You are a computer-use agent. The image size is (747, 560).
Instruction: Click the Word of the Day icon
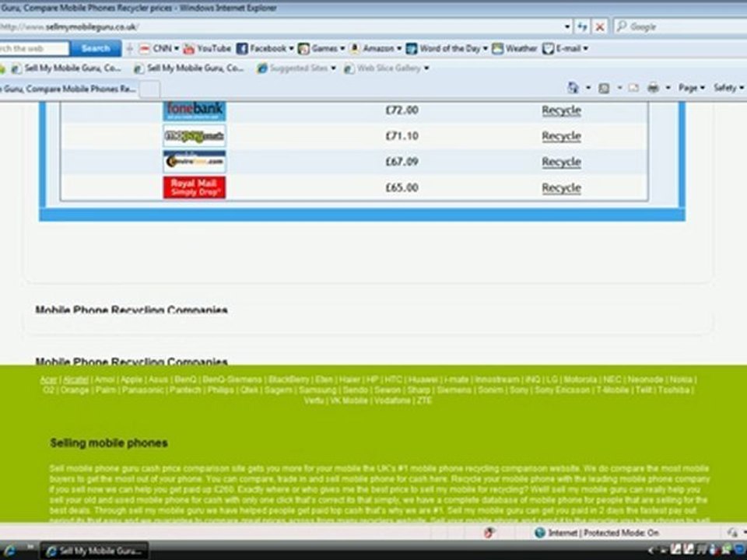[412, 48]
